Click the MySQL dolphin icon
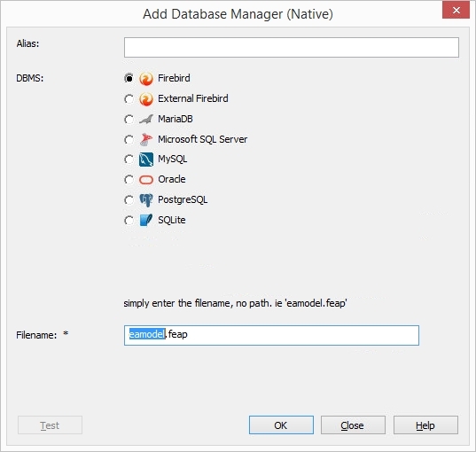 [x=146, y=160]
